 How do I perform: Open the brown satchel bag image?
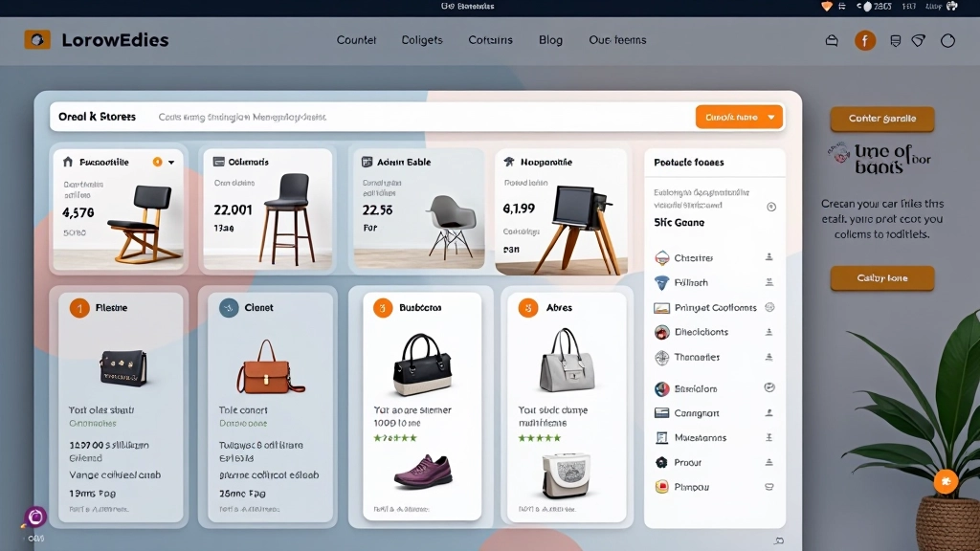(x=270, y=367)
